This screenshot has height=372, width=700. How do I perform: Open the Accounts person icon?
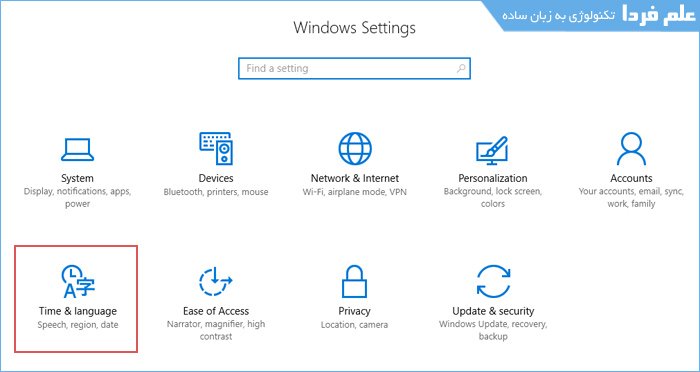pyautogui.click(x=631, y=149)
